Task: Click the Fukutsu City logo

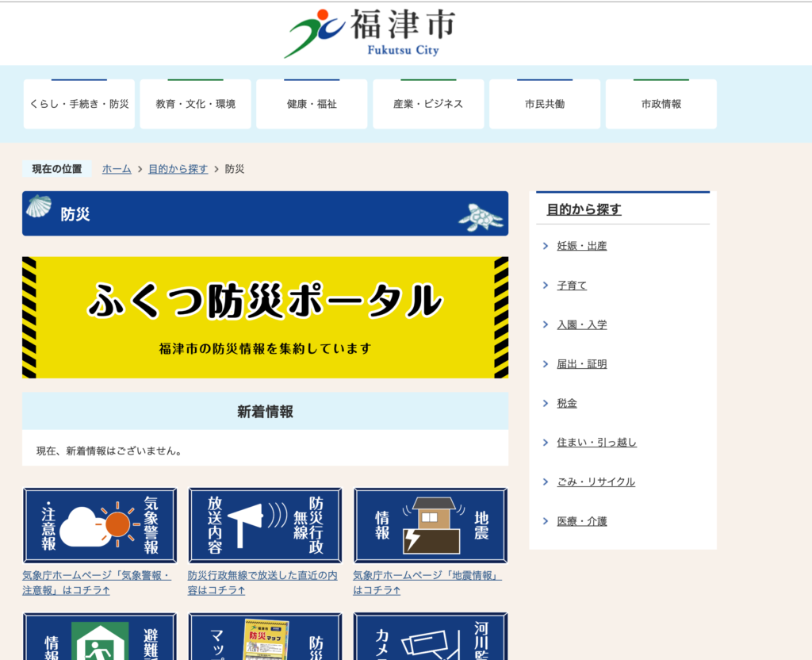Action: 370,33
